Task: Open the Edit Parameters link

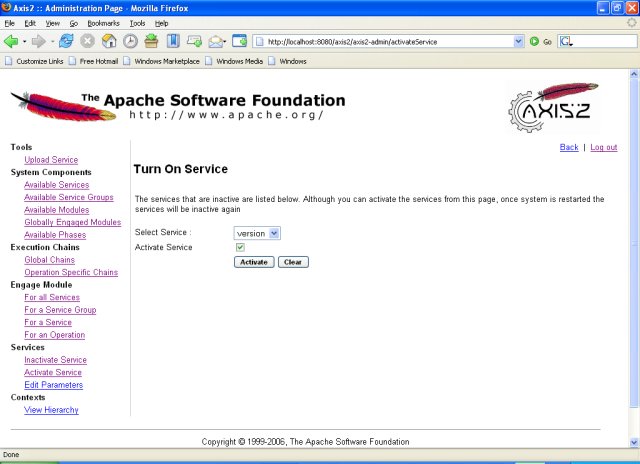Action: coord(53,385)
